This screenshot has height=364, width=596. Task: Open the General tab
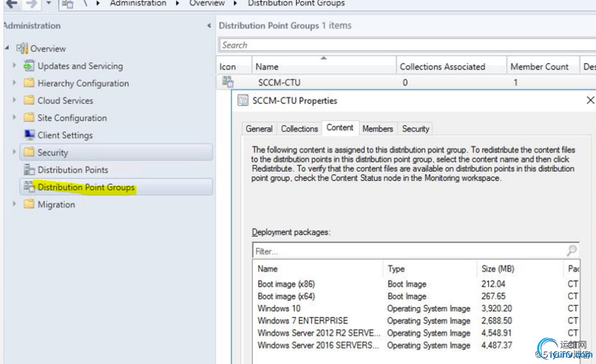coord(259,129)
